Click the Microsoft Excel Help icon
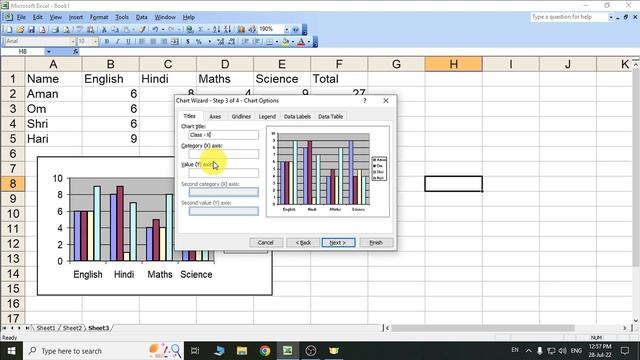Viewport: 640px width, 360px height. coord(296,29)
